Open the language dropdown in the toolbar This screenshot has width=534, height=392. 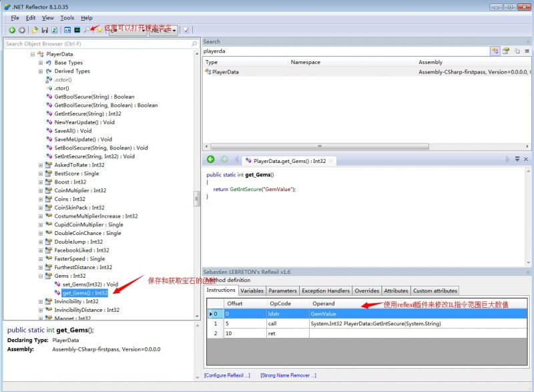[128, 30]
